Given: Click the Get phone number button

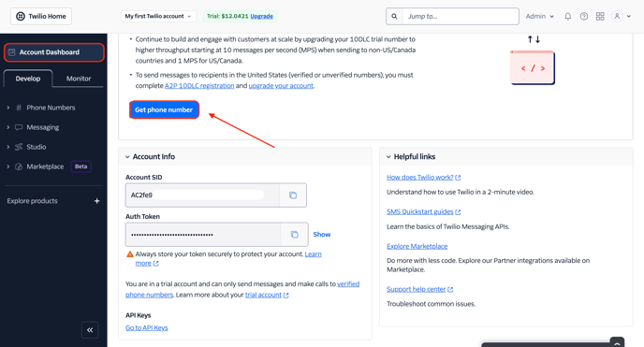Looking at the screenshot, I should tap(165, 110).
